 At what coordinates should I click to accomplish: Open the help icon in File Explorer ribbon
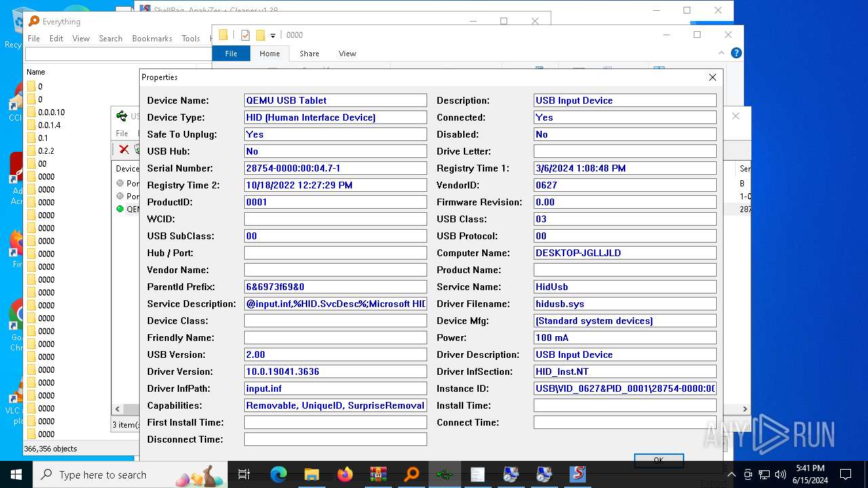[736, 53]
